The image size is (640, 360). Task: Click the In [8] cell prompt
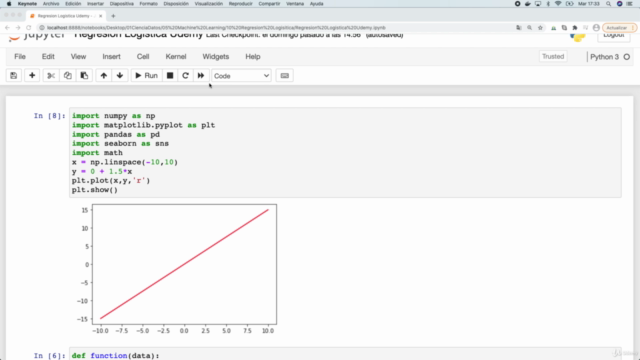point(49,116)
